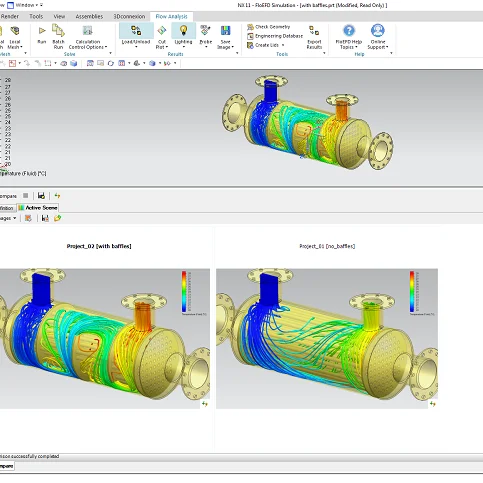The width and height of the screenshot is (483, 483).
Task: Click the Local Mesh button
Action: click(15, 37)
